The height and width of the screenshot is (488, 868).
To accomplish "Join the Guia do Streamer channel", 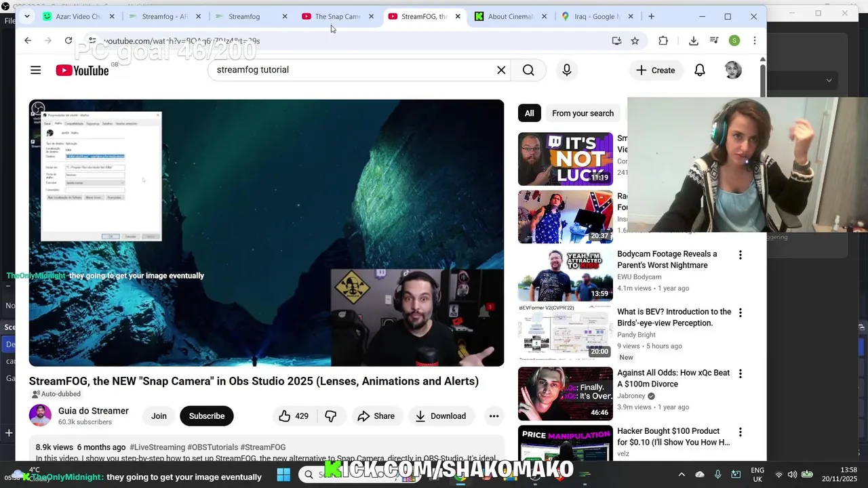I will pos(159,416).
